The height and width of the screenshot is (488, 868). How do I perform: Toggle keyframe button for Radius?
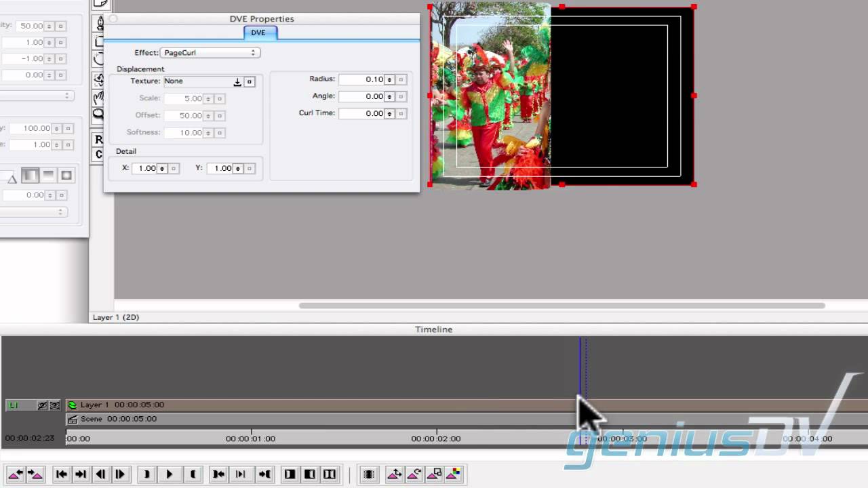401,80
